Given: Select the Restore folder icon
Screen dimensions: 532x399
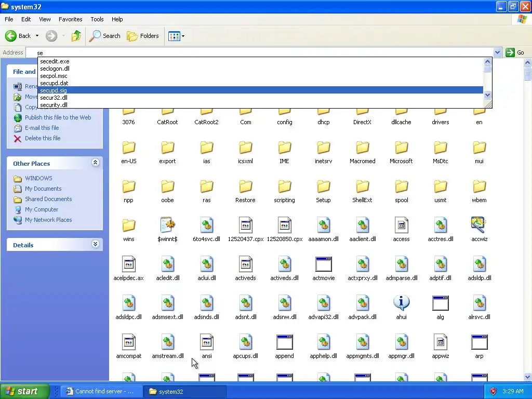Looking at the screenshot, I should click(245, 187).
